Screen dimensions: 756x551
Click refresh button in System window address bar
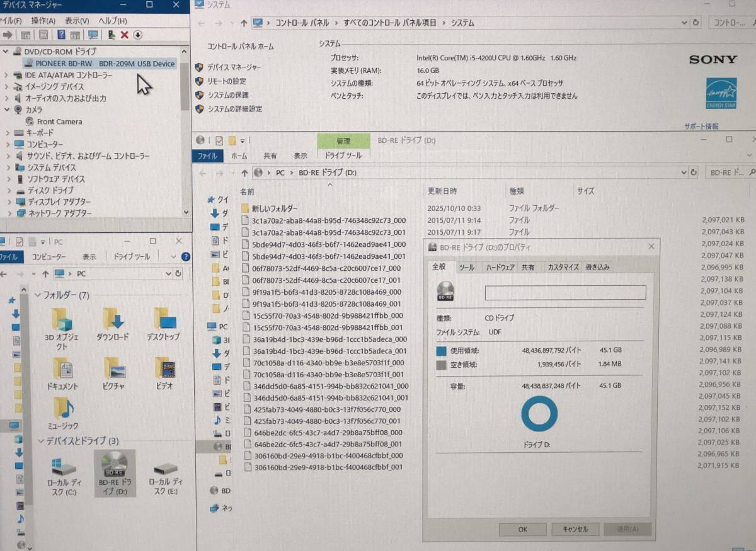click(x=696, y=23)
